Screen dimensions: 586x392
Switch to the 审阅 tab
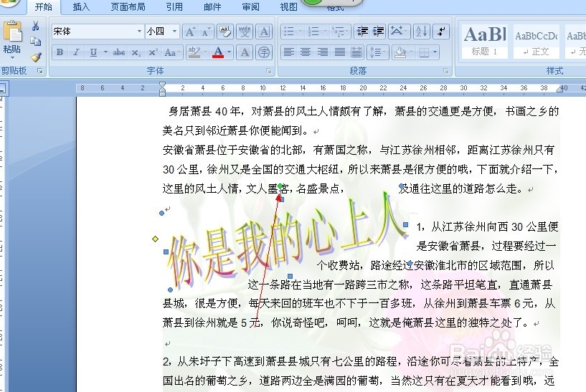pyautogui.click(x=250, y=6)
